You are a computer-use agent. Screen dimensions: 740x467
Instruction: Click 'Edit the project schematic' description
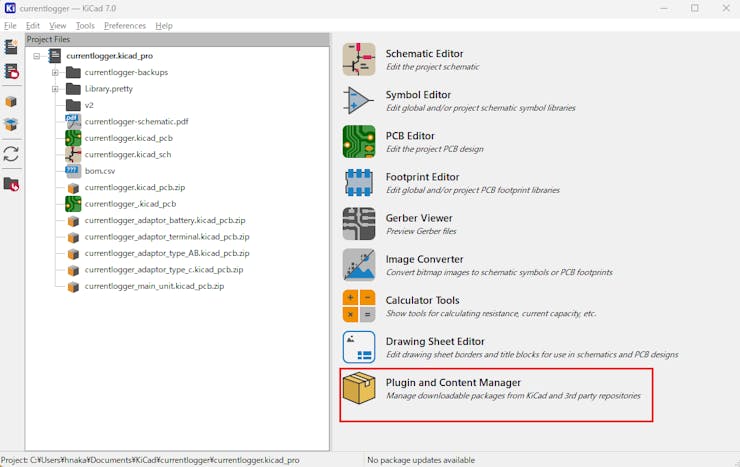(432, 67)
